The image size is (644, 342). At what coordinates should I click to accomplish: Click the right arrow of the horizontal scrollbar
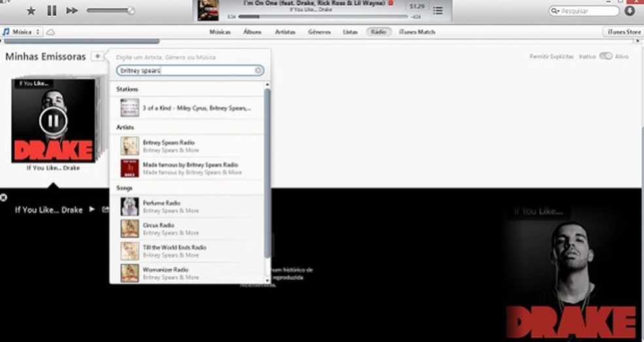coord(638,41)
